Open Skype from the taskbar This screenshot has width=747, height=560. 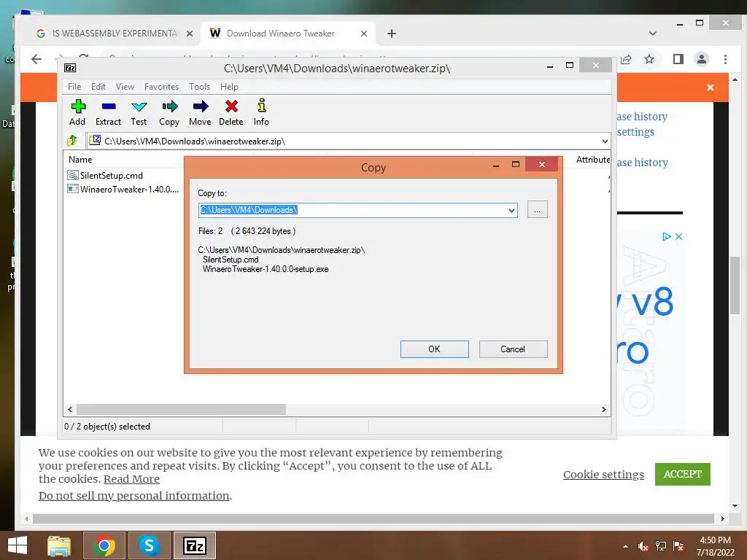coord(149,545)
